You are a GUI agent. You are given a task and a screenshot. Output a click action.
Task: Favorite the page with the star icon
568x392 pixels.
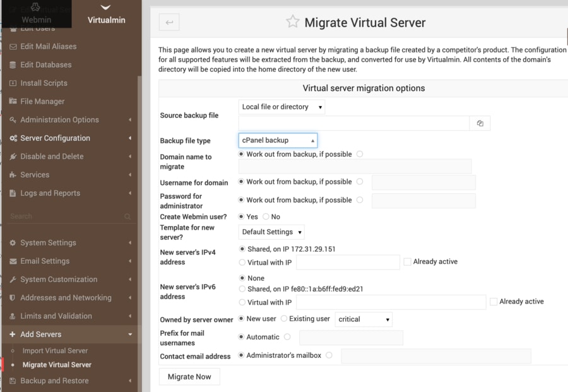click(293, 21)
